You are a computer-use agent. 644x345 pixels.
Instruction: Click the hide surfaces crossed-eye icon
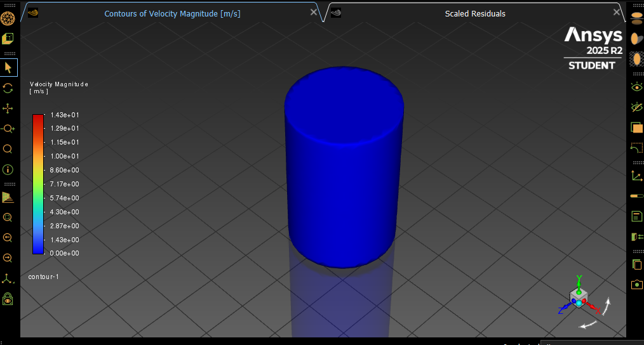click(636, 107)
